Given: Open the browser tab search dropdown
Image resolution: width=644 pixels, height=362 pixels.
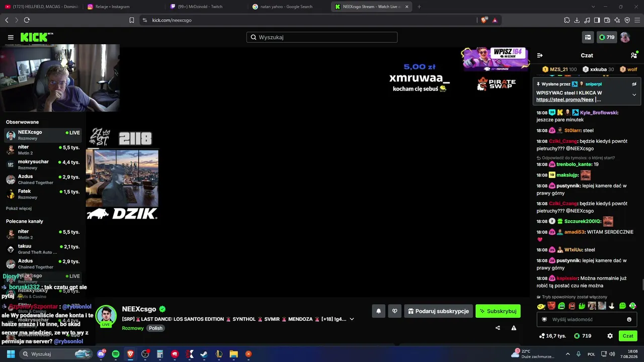Looking at the screenshot, I should tap(593, 7).
